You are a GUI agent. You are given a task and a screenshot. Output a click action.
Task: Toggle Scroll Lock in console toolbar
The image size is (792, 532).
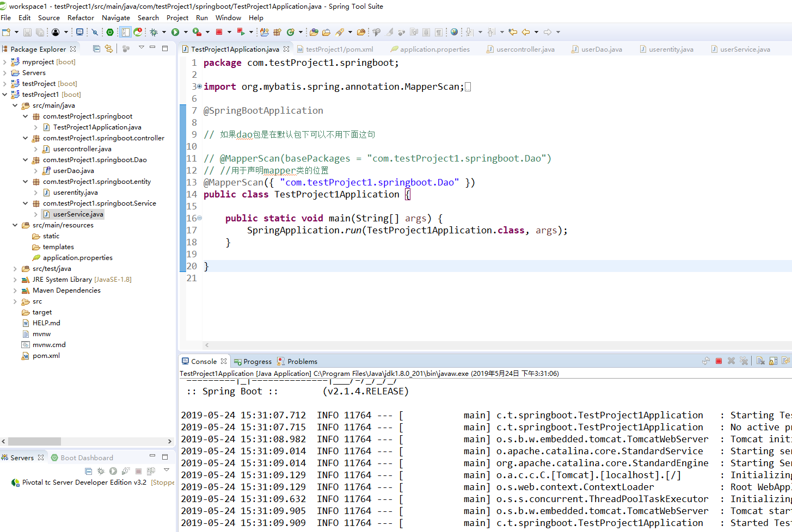773,361
